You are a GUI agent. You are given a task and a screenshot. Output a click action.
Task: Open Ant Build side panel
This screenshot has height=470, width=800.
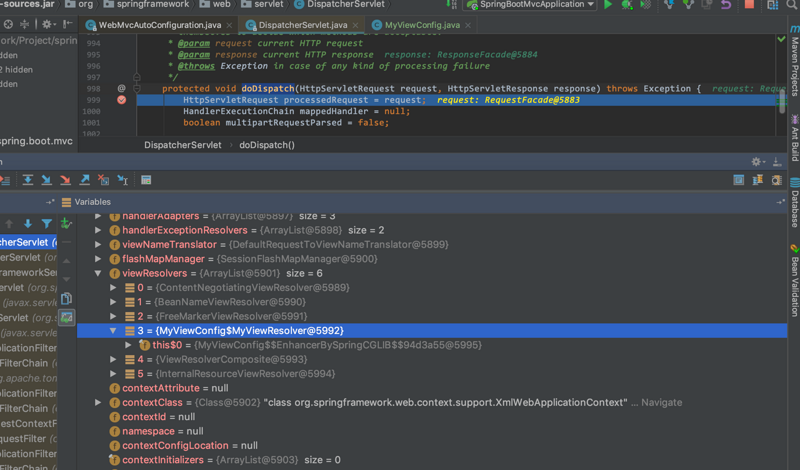click(794, 139)
